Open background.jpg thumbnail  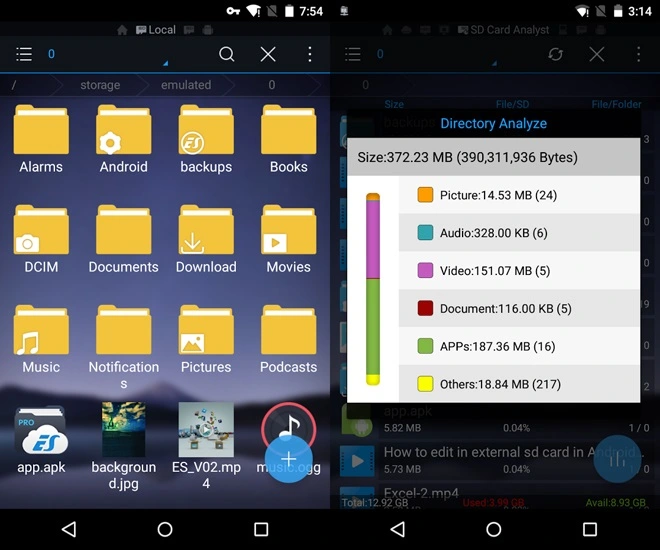123,429
